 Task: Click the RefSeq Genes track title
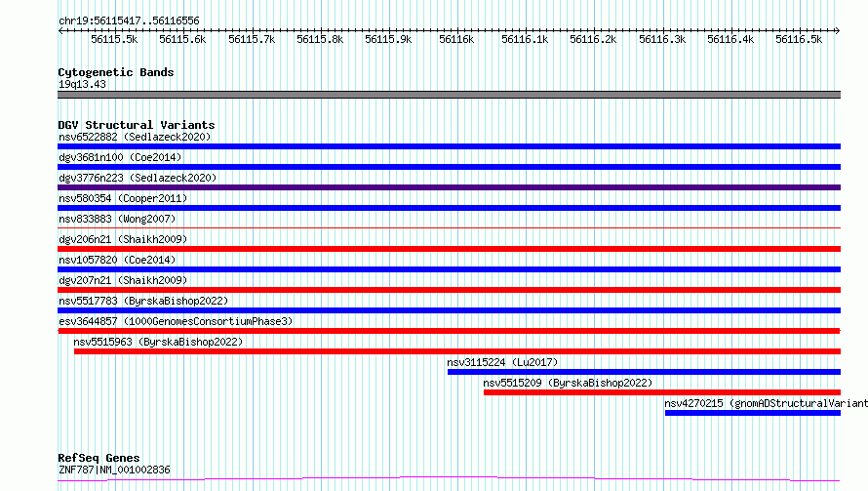coord(99,458)
